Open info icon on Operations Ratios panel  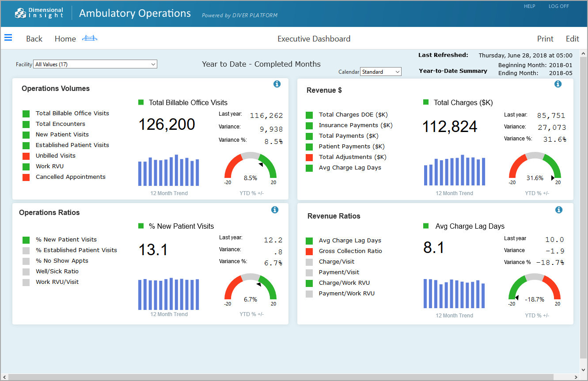275,210
